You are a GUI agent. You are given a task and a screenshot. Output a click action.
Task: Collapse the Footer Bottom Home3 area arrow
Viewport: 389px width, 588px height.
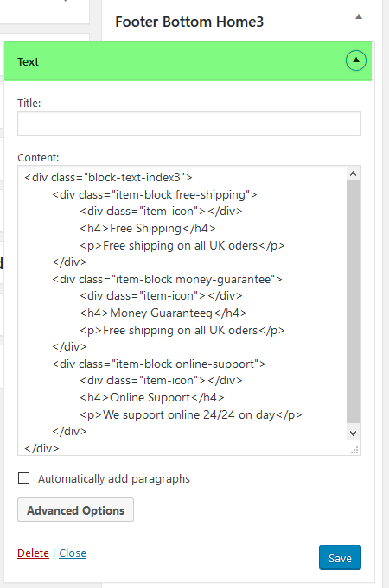point(359,17)
